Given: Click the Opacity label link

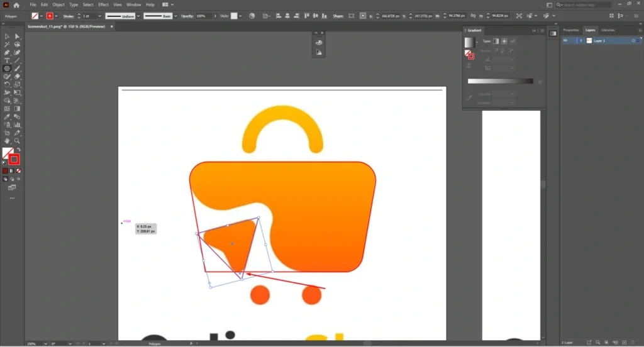Looking at the screenshot, I should (x=187, y=16).
